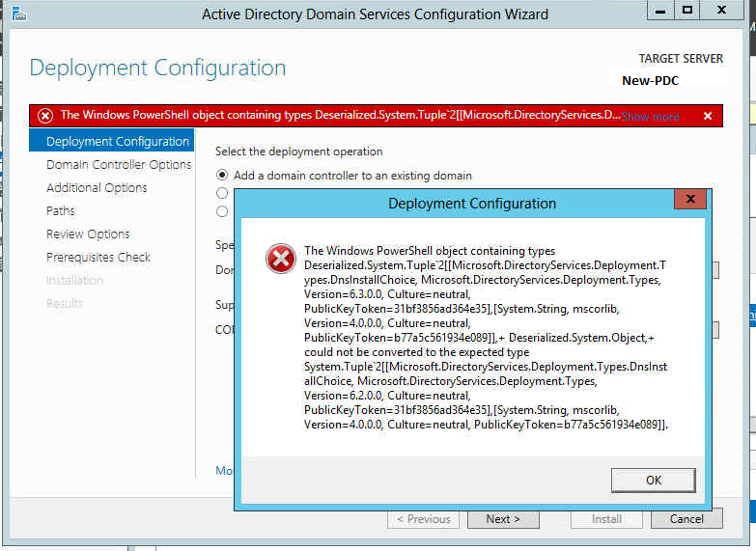The width and height of the screenshot is (756, 551).
Task: Cancel the configuration wizard
Action: (686, 519)
